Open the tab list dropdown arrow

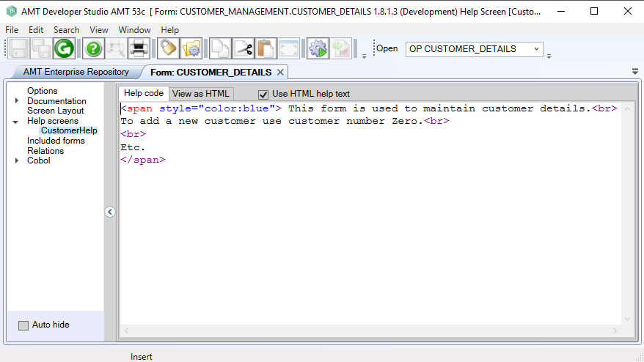[635, 71]
